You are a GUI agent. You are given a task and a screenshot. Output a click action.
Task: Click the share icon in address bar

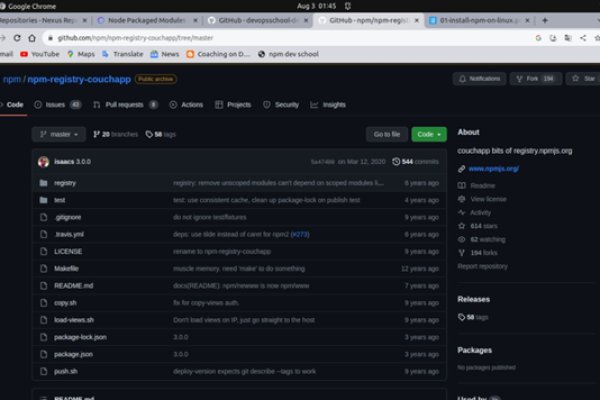(x=583, y=38)
